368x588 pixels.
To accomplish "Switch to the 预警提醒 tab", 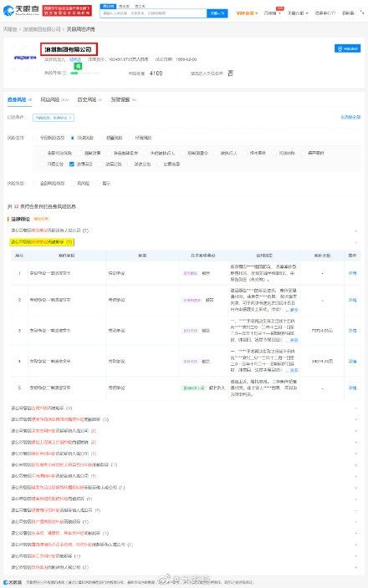I will pyautogui.click(x=124, y=99).
